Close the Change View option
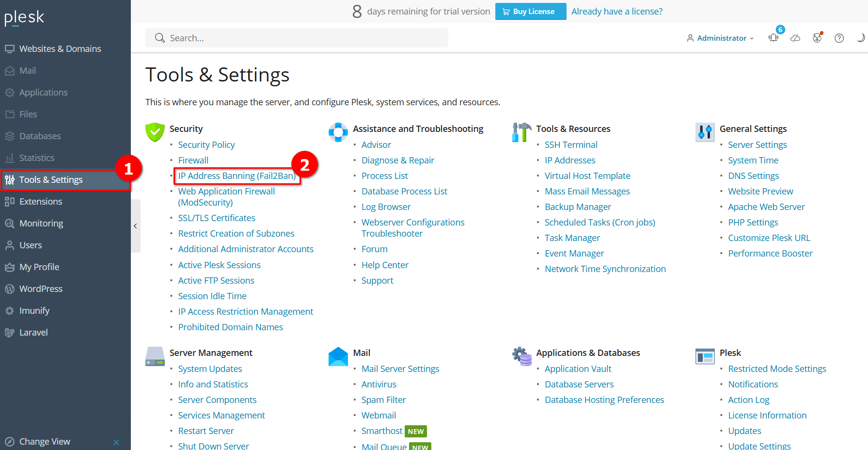Image resolution: width=868 pixels, height=450 pixels. [x=116, y=442]
